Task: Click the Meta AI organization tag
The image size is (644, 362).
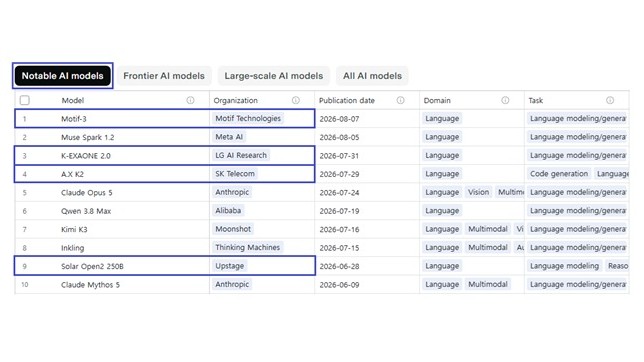Action: 229,137
